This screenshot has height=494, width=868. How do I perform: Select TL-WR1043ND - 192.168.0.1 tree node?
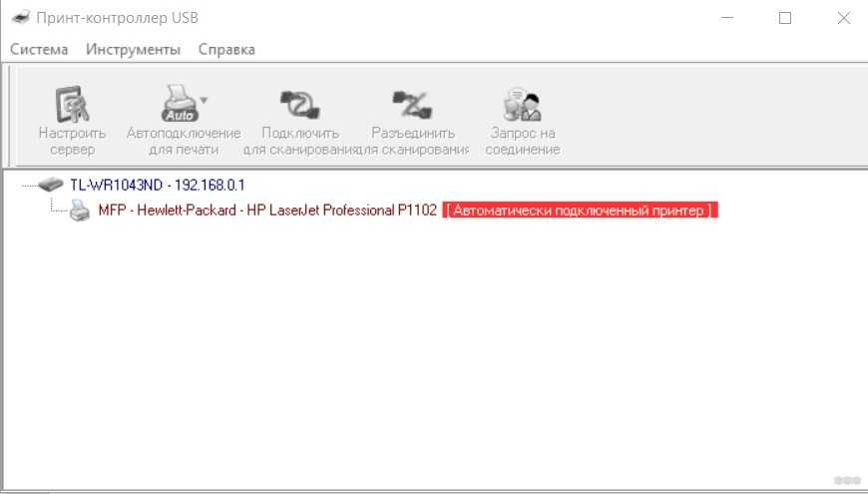coord(158,185)
